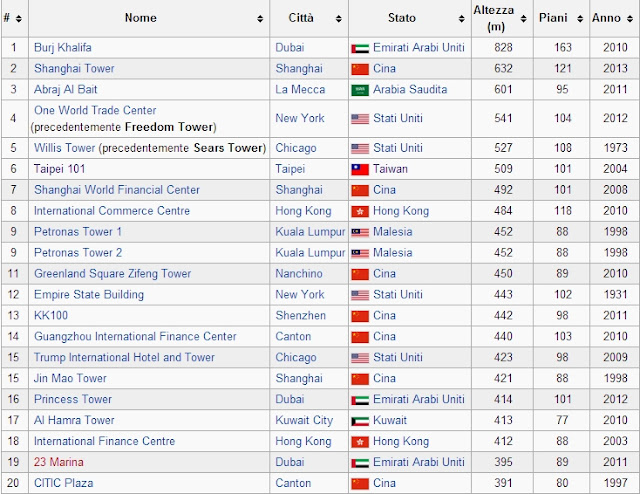Select the floors value 77

(562, 421)
